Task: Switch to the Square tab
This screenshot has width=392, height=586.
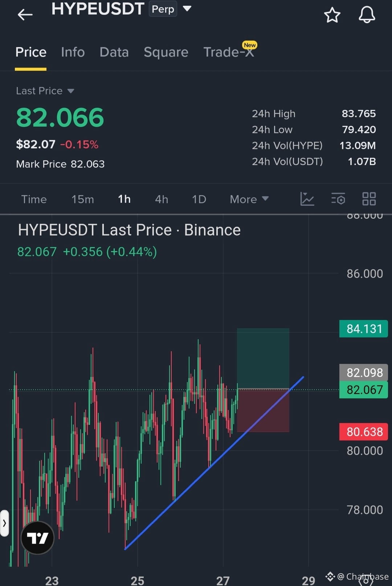Action: coord(166,52)
